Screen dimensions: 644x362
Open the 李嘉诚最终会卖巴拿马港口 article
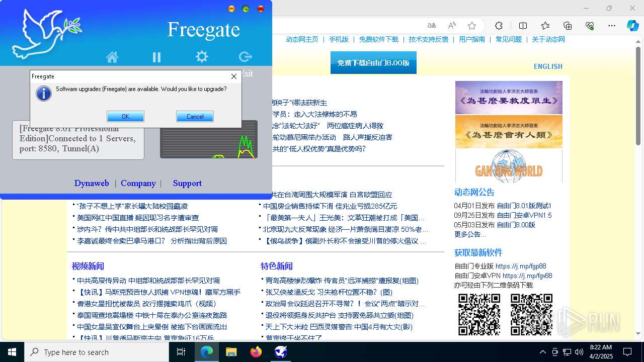click(152, 241)
